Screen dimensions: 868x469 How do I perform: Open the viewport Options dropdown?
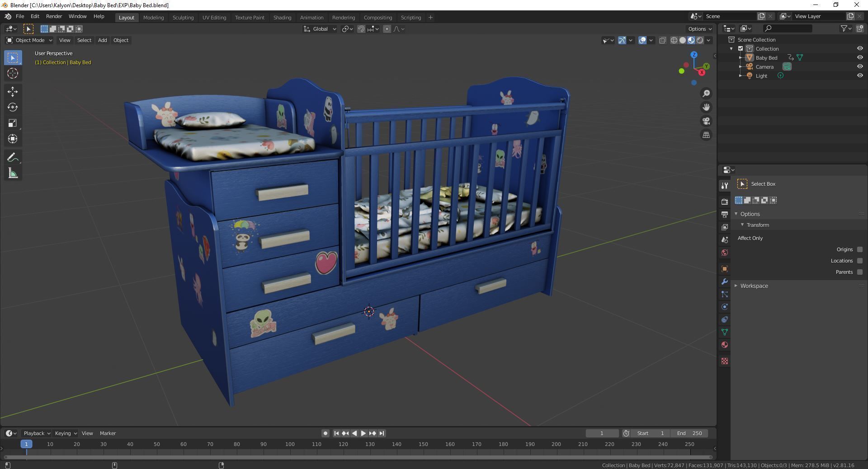700,29
